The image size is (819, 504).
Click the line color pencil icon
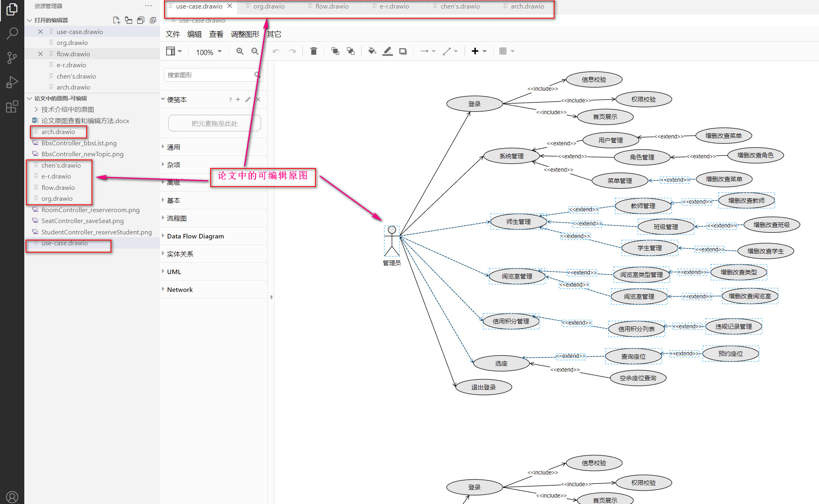[x=388, y=51]
